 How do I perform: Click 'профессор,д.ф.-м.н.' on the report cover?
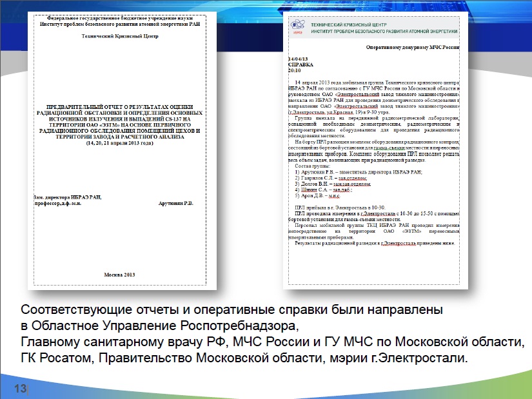(57, 204)
